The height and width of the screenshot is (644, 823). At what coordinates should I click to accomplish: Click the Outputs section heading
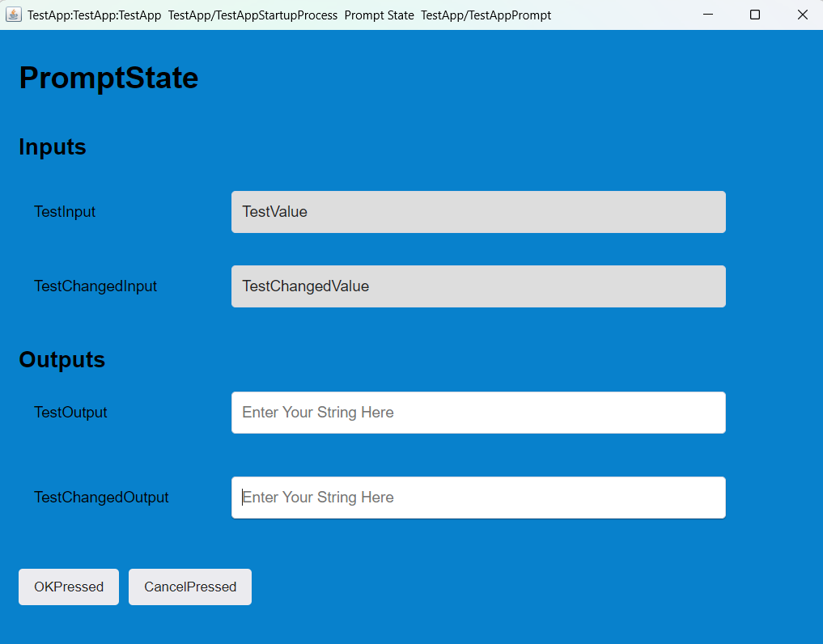62,359
